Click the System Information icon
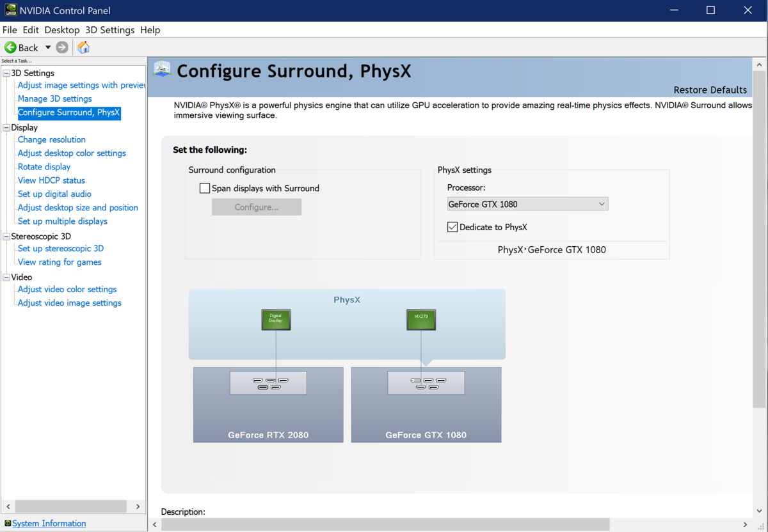Image resolution: width=768 pixels, height=532 pixels. click(8, 523)
